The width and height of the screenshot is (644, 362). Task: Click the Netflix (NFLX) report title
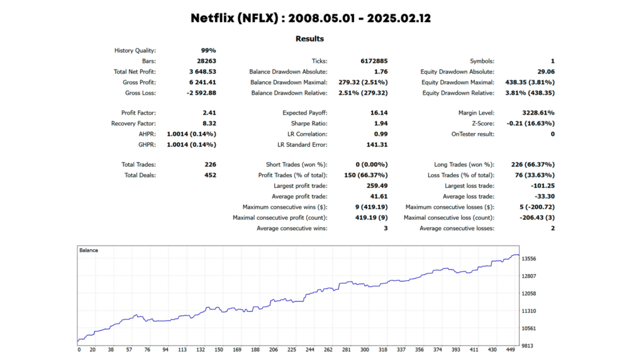[311, 18]
